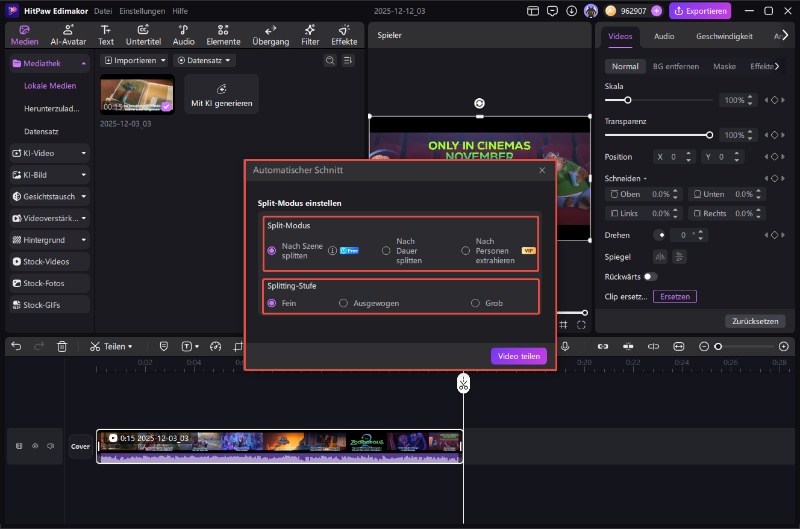Select Nach Szene splitten radio button
Image resolution: width=800 pixels, height=529 pixels.
[x=272, y=250]
